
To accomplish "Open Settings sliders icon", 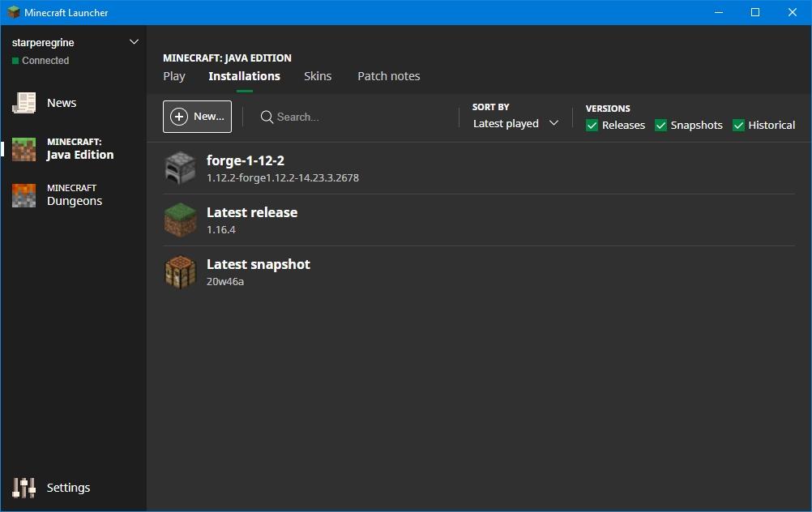I will 24,488.
